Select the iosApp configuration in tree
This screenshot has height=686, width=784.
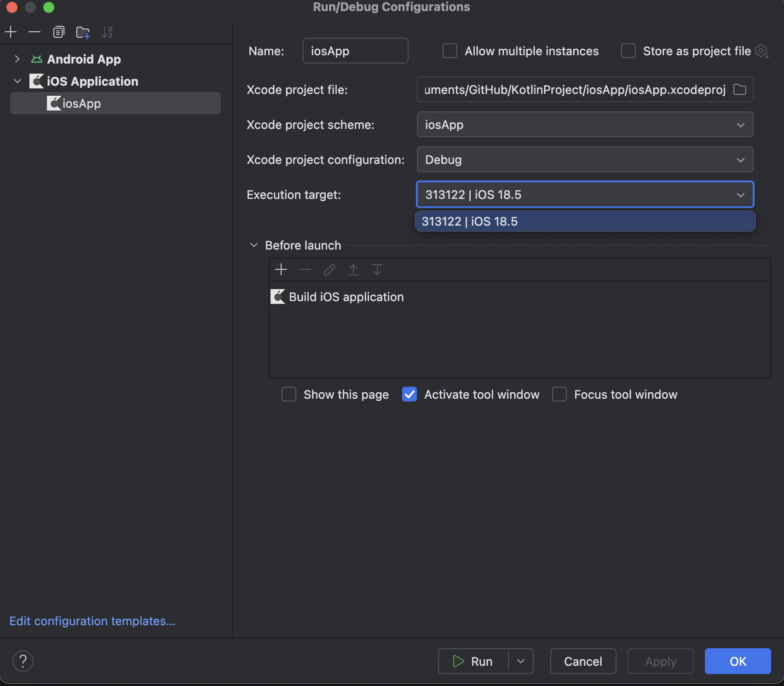[115, 103]
